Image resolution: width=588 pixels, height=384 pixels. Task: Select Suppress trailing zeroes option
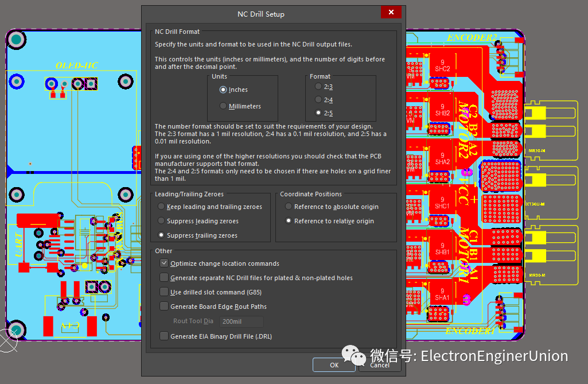coord(162,235)
